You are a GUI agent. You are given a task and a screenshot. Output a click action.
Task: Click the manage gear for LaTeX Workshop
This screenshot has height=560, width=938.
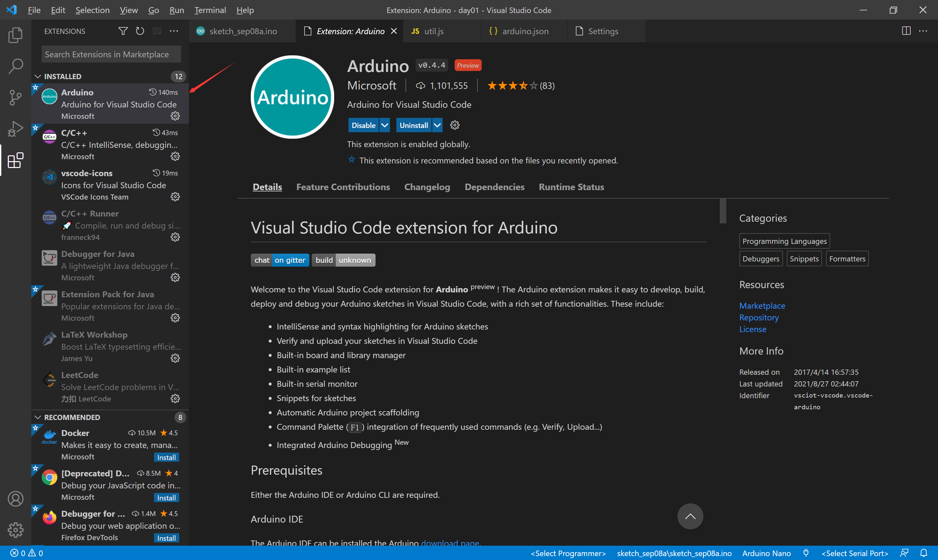coord(175,358)
